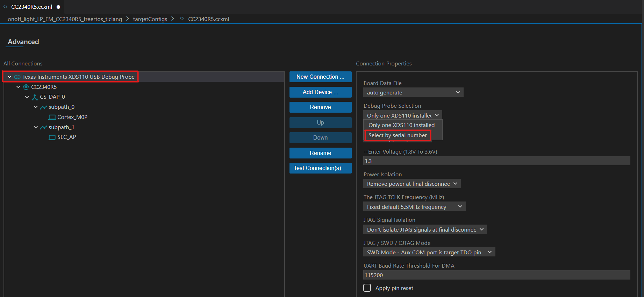Click the Enter Voltage input field
644x297 pixels.
[496, 161]
